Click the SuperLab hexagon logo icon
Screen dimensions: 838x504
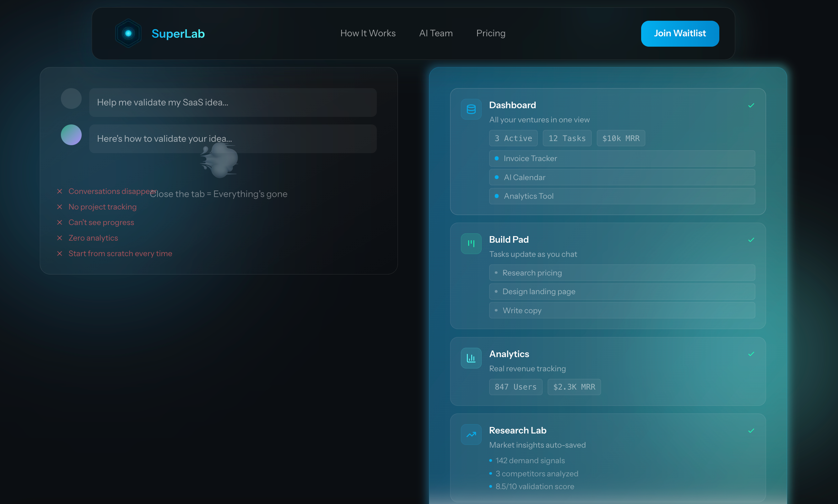[128, 34]
